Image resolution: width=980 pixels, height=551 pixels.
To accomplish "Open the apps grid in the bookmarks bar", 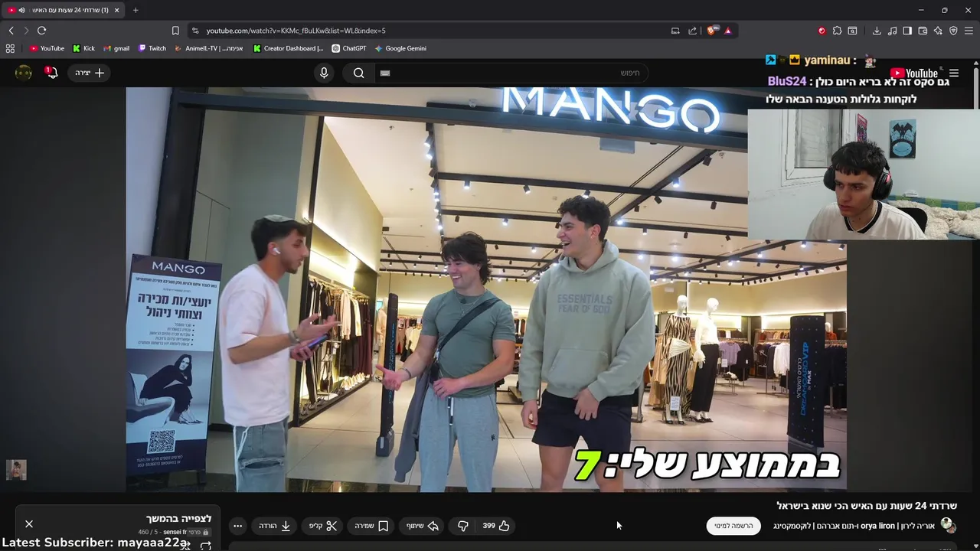I will point(10,48).
